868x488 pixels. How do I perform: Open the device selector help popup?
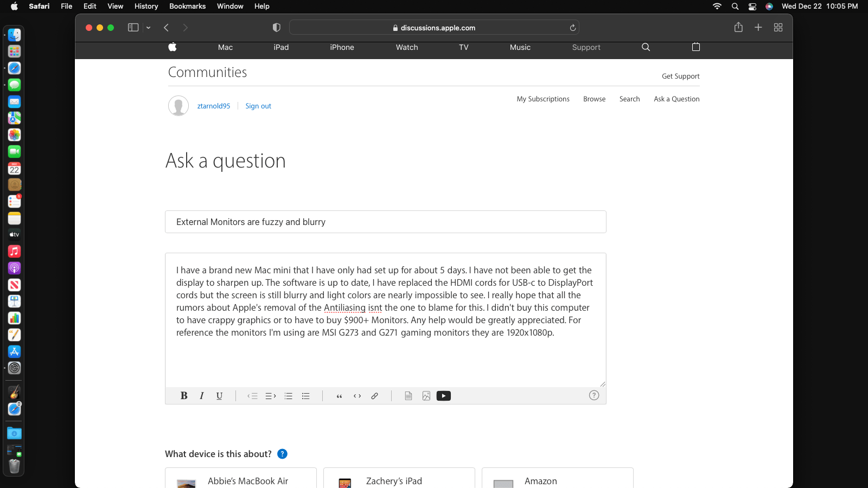[x=282, y=454]
